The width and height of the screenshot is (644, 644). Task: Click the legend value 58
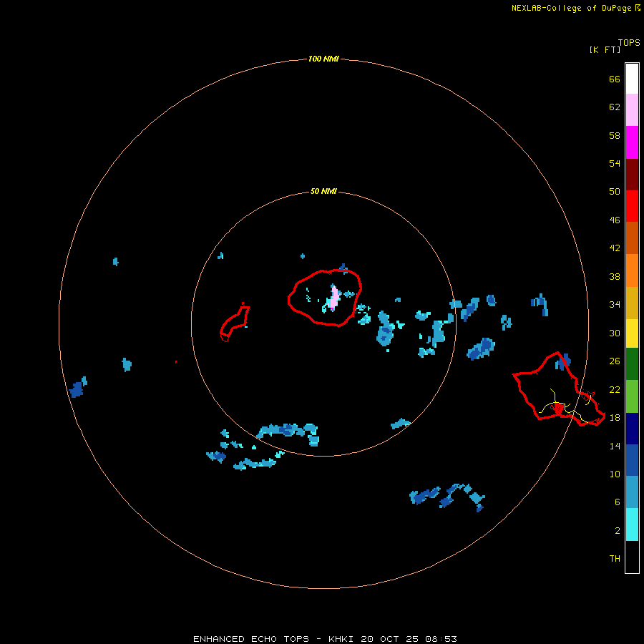coord(615,135)
